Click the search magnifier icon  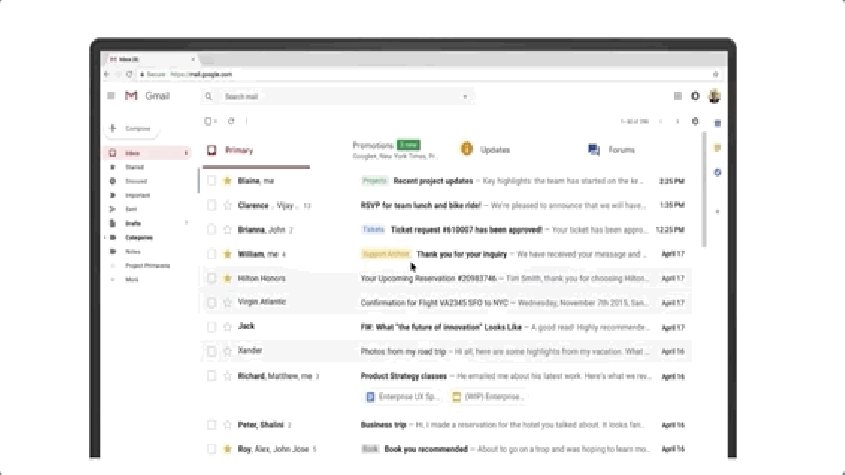209,97
